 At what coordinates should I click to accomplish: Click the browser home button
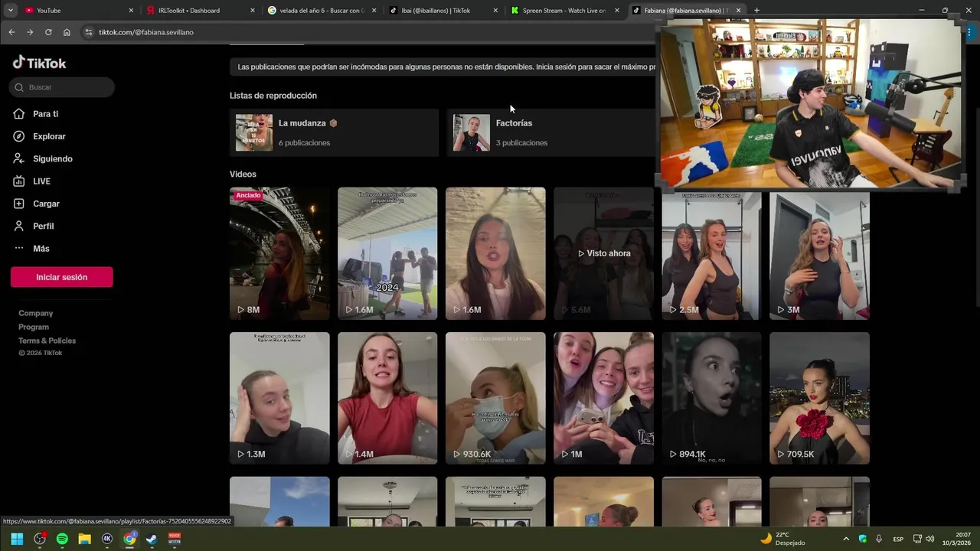point(67,32)
